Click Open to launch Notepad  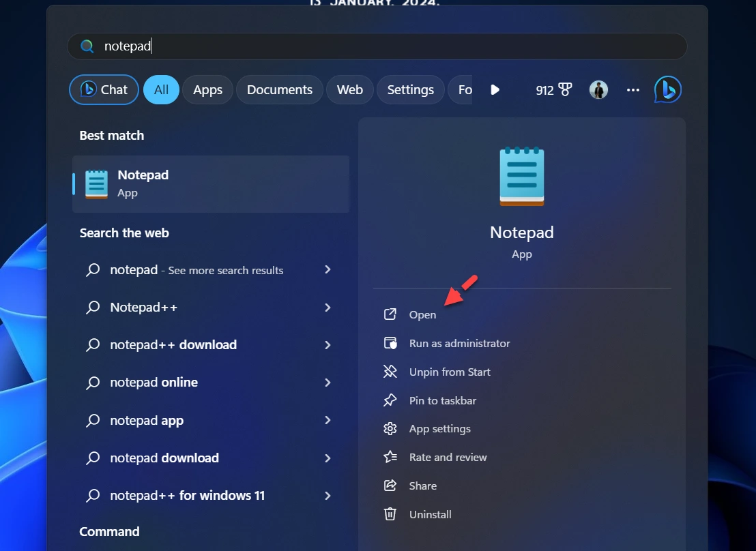tap(423, 315)
